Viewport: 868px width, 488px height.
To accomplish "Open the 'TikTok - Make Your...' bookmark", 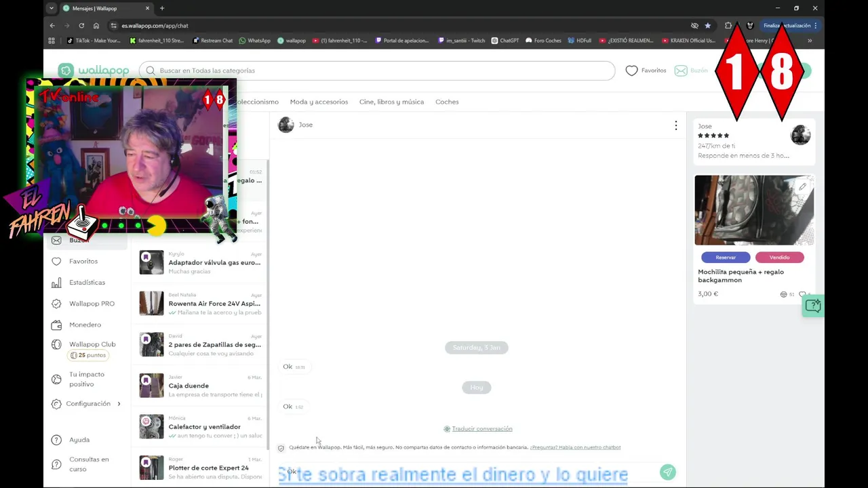I will [x=94, y=41].
